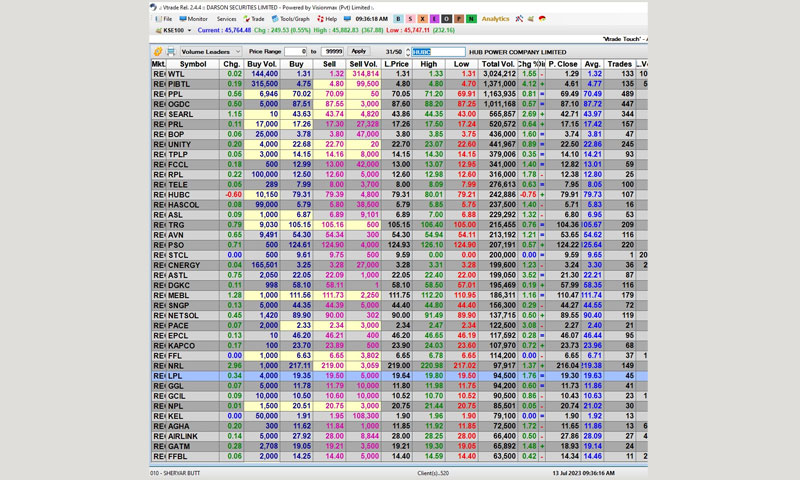This screenshot has width=800, height=480.
Task: Open the Analytics link
Action: [x=495, y=19]
